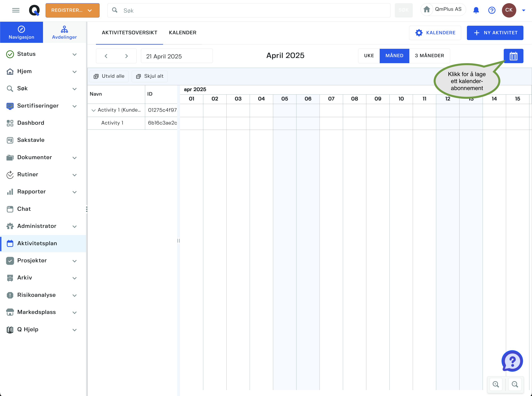
Task: Open the hamburger menu
Action: click(x=16, y=10)
